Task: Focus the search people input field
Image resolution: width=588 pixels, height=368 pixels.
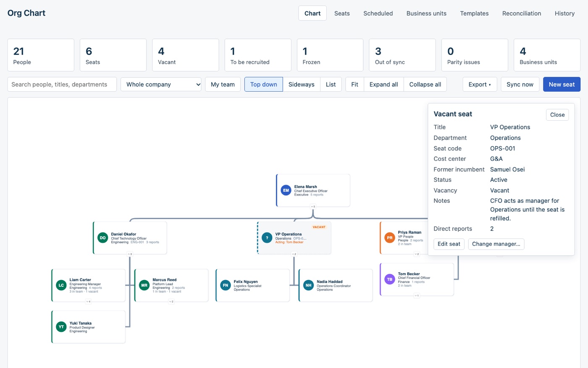Action: [x=62, y=85]
